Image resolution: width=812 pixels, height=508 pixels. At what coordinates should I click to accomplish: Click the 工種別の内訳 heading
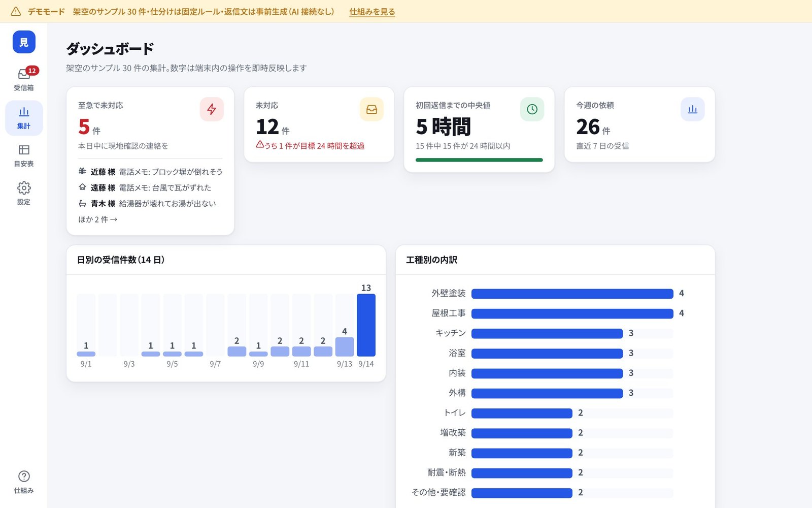tap(431, 260)
